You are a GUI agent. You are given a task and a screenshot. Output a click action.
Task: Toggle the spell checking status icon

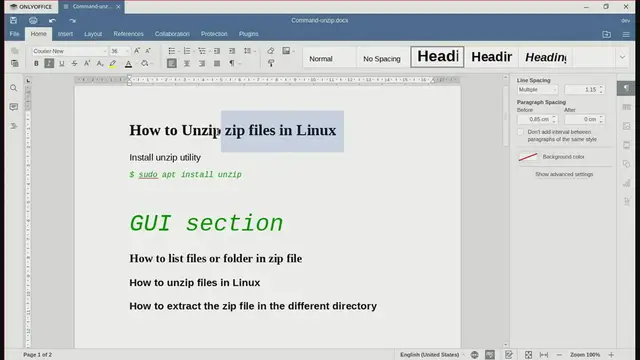(x=490, y=355)
